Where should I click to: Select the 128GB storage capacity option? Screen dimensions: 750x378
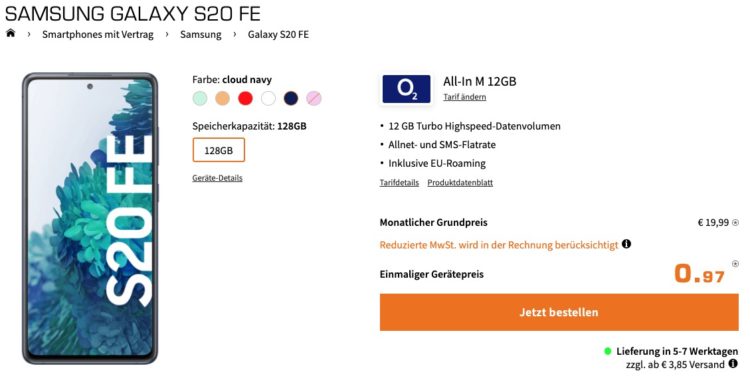point(219,150)
